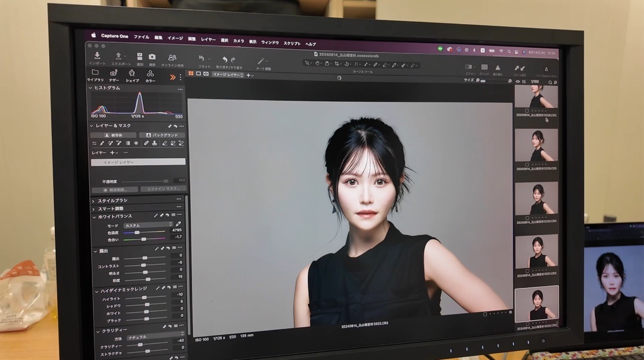Open the Layer (レイヤー) menu
This screenshot has height=360, width=644.
(x=208, y=40)
